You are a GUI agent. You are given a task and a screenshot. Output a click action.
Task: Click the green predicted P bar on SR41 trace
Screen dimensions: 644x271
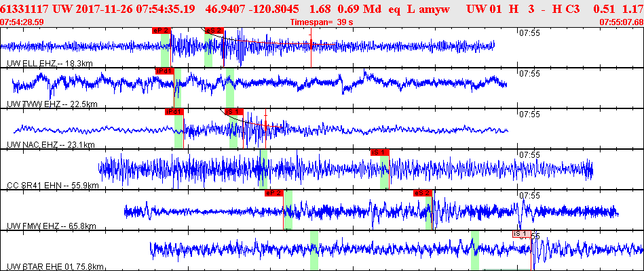pos(264,169)
